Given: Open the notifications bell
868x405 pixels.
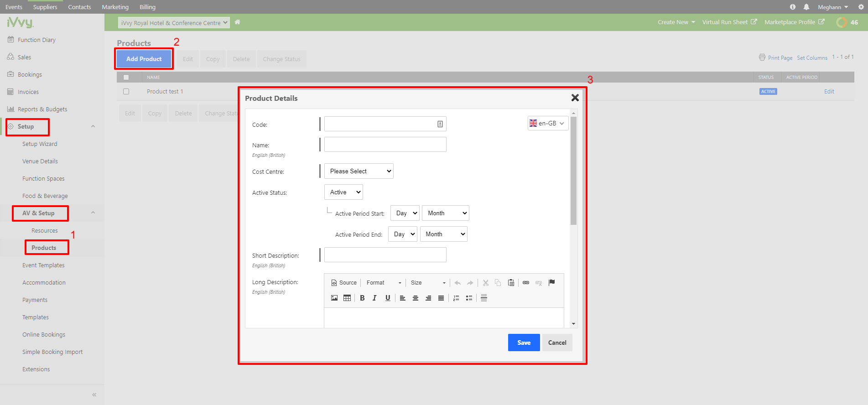Looking at the screenshot, I should [806, 7].
